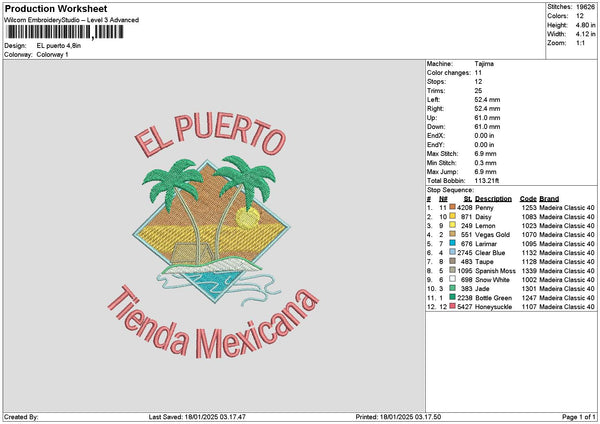
Task: Choose the Honeysuckle color swatch
Action: [454, 306]
